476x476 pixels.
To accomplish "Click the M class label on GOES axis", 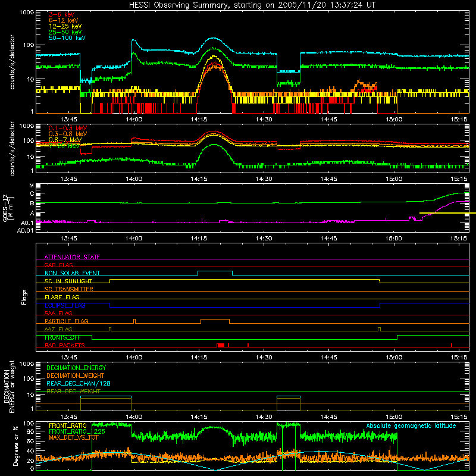I will tap(32, 186).
